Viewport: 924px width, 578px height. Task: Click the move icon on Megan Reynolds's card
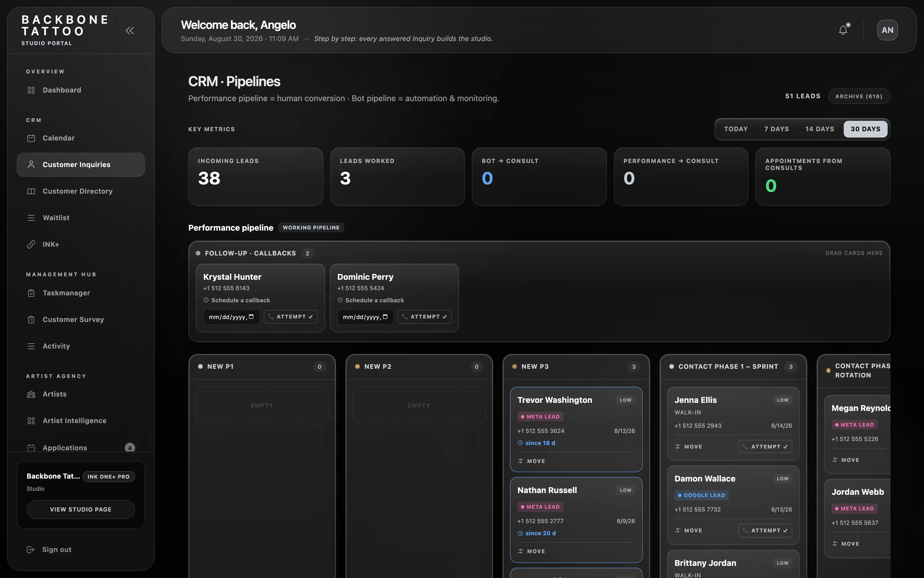pyautogui.click(x=835, y=460)
